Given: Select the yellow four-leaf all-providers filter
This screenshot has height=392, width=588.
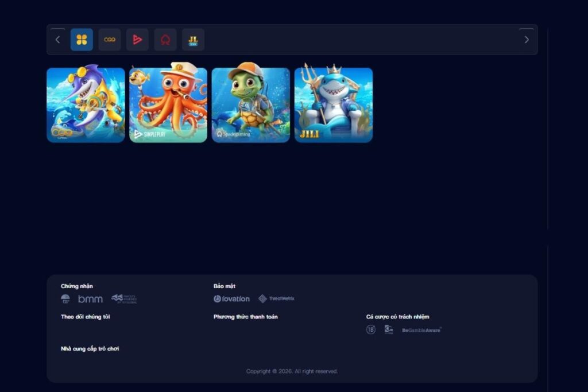Looking at the screenshot, I should click(82, 40).
